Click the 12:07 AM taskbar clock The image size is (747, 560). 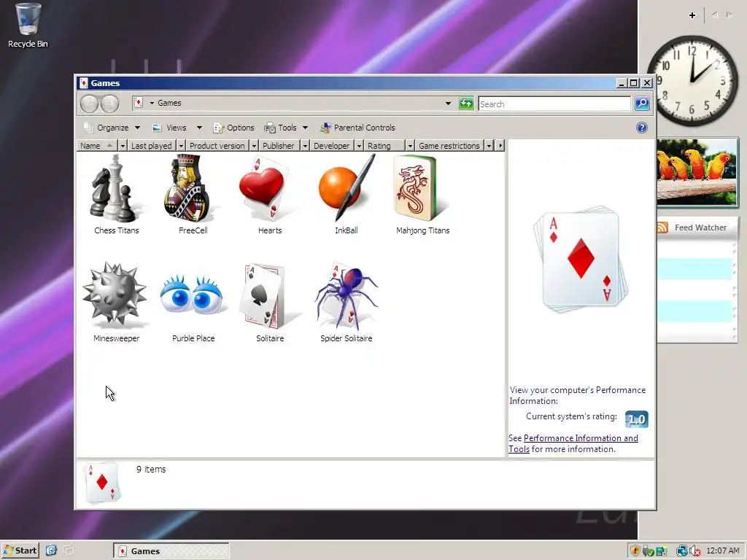[x=723, y=551]
